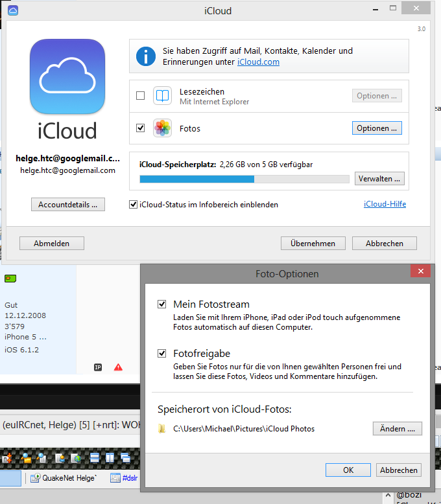441x504 pixels.
Task: Click the Lesezeichen book icon
Action: pos(162,95)
